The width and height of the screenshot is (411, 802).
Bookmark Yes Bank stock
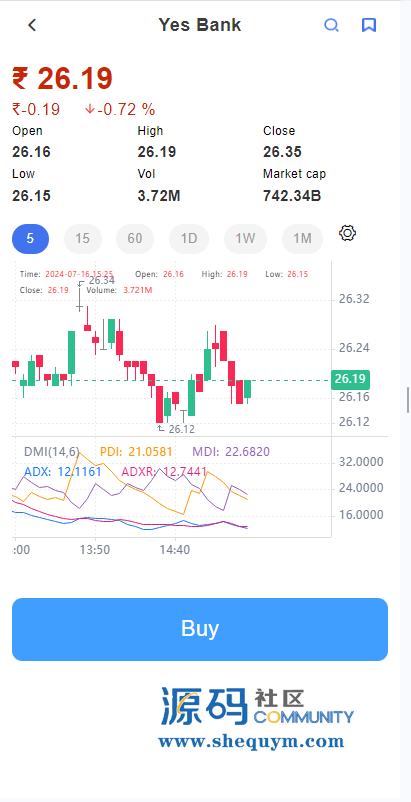click(369, 25)
